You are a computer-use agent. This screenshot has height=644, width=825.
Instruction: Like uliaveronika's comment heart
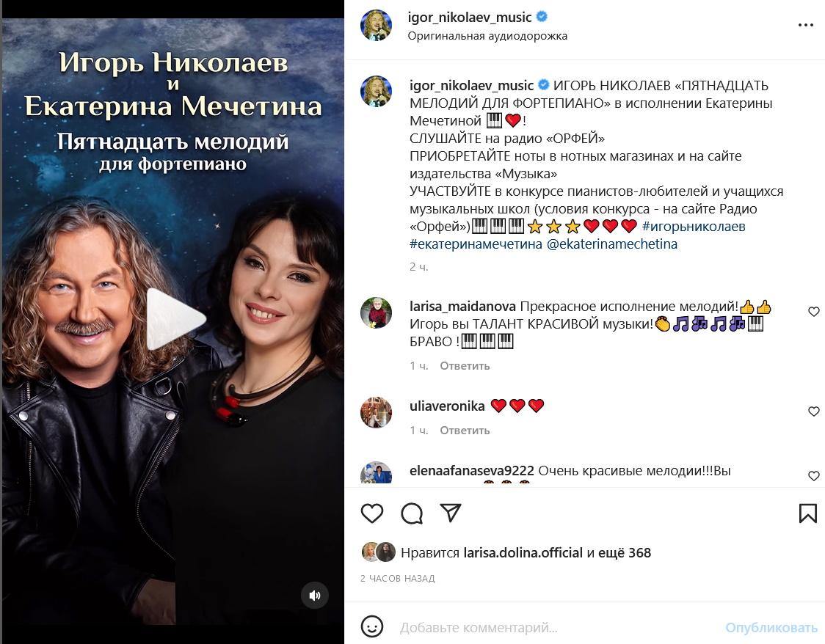813,411
